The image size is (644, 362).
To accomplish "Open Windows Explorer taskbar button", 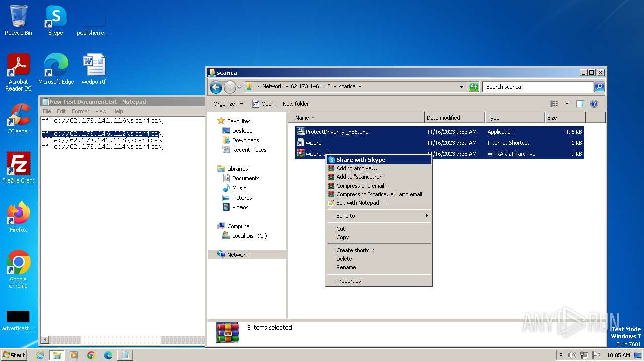I will tap(57, 355).
